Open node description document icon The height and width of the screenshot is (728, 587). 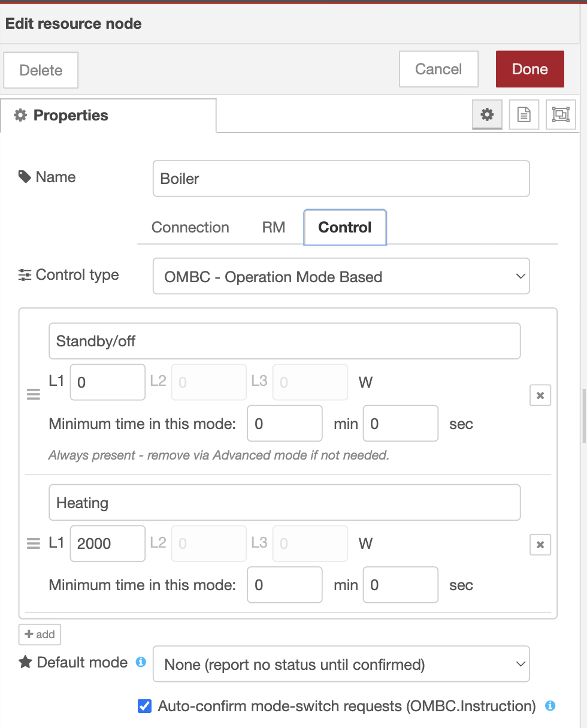[524, 114]
